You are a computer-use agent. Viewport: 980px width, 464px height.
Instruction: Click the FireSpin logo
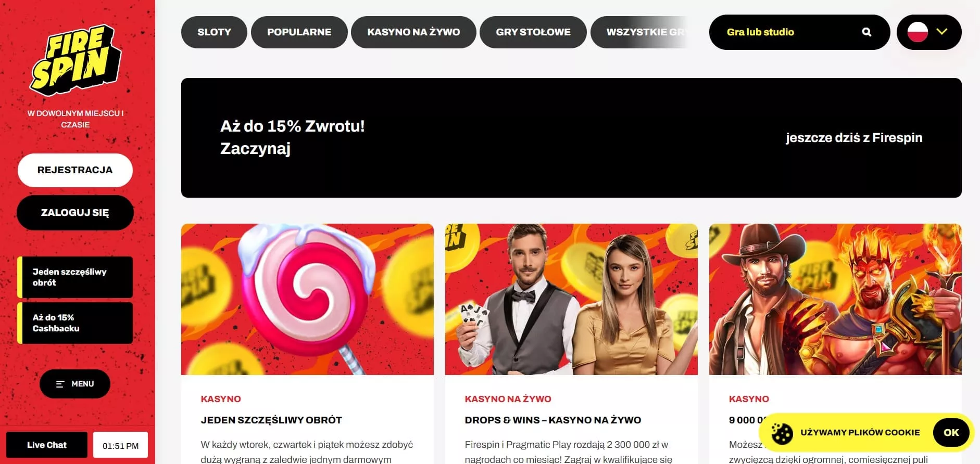(76, 61)
